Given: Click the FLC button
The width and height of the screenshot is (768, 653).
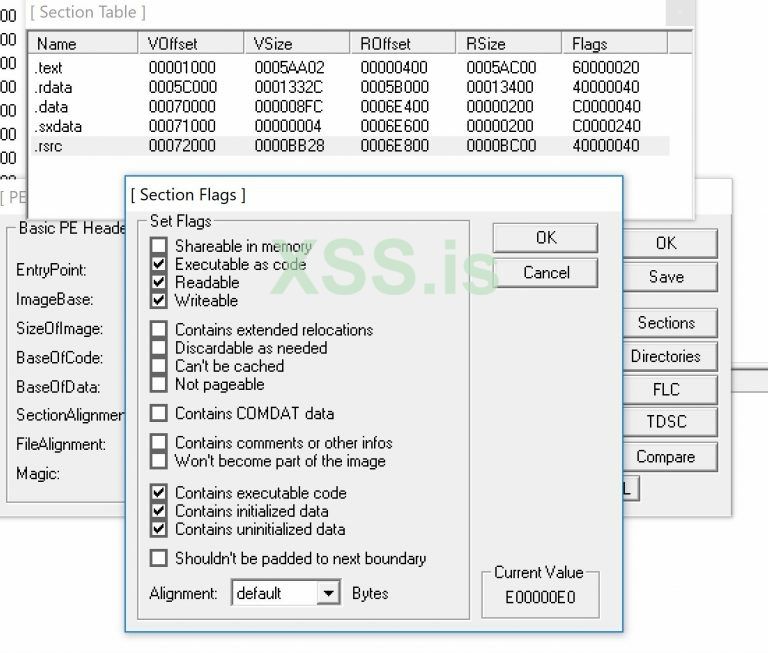Looking at the screenshot, I should pos(670,389).
